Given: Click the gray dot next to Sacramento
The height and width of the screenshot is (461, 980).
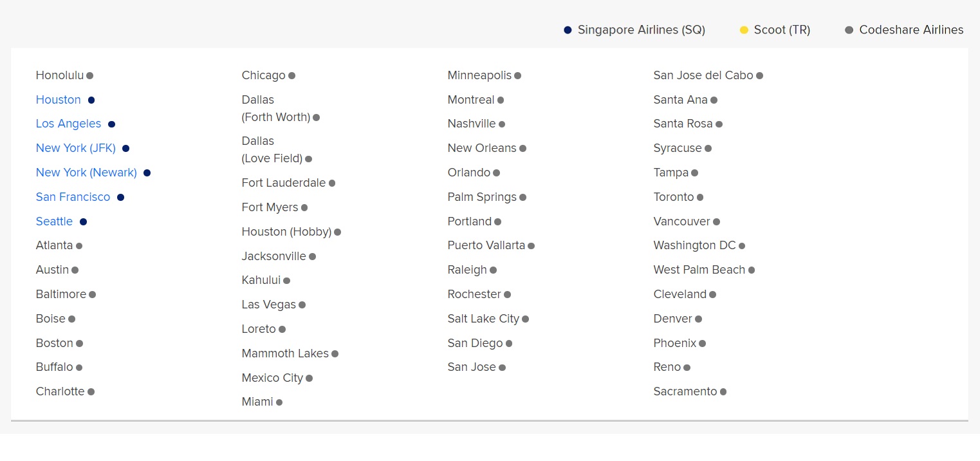Looking at the screenshot, I should tap(723, 391).
